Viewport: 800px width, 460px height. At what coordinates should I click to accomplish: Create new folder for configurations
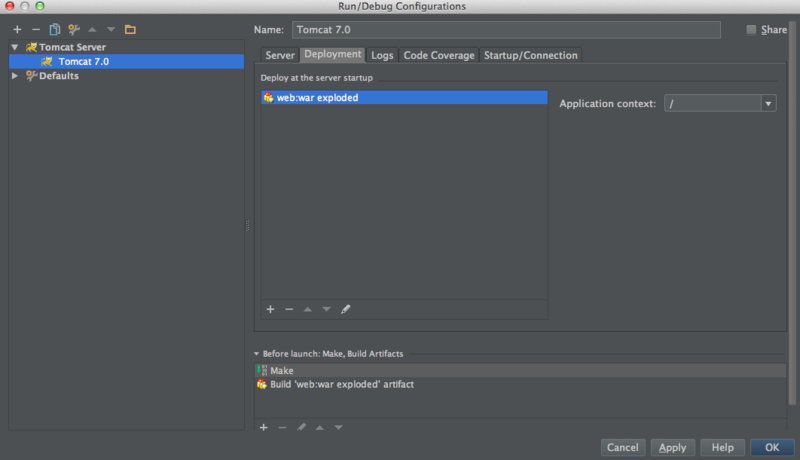click(x=130, y=30)
